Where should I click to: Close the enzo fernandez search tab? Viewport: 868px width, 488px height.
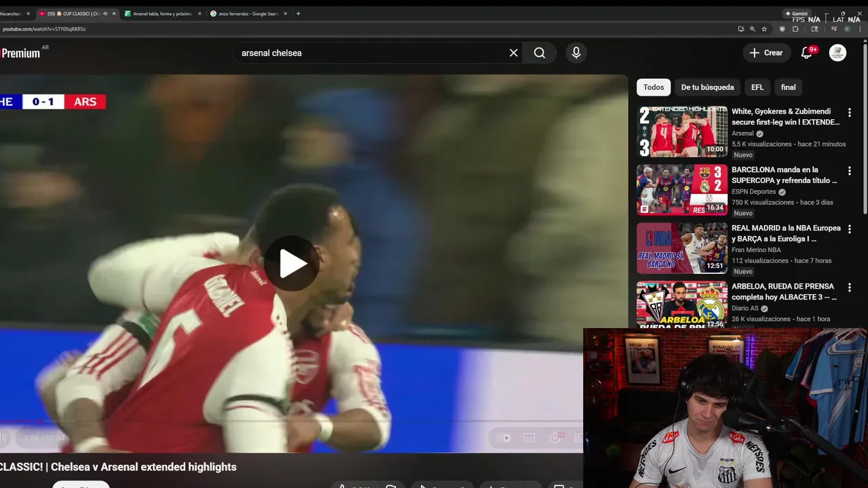(x=285, y=14)
